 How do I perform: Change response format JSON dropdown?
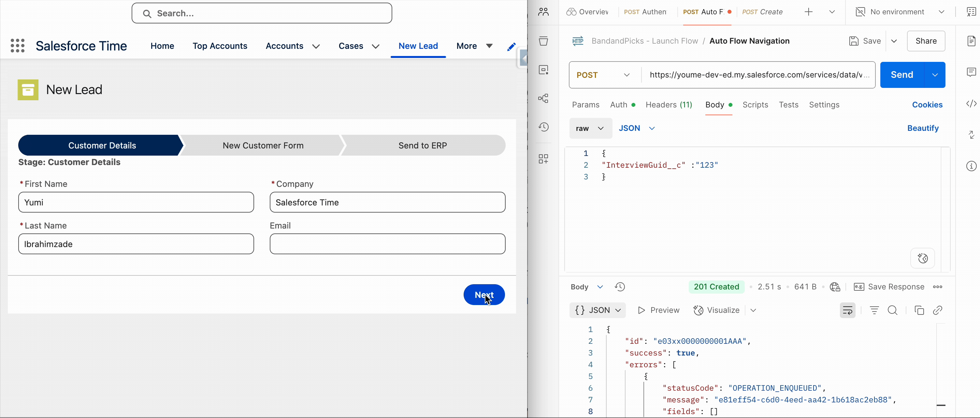point(597,311)
